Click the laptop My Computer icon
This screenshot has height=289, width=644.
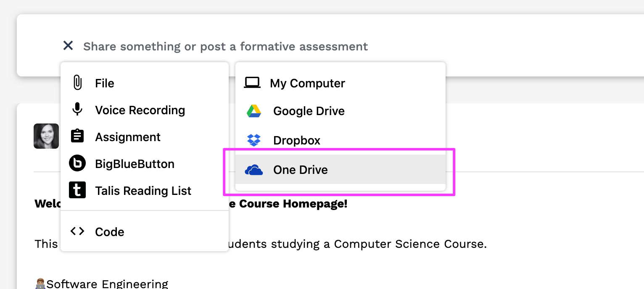pos(252,83)
